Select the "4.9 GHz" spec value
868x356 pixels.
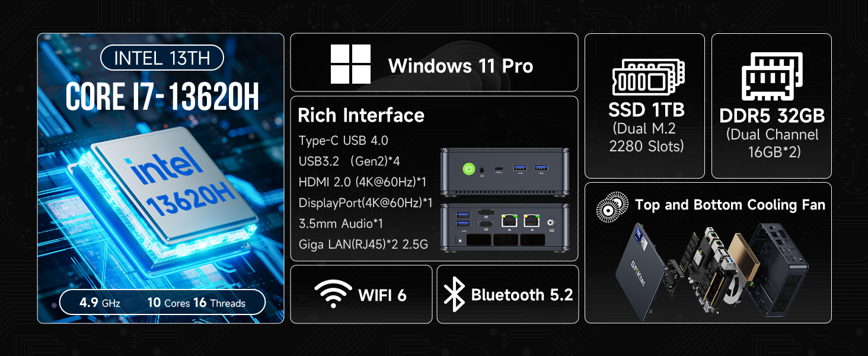point(100,303)
